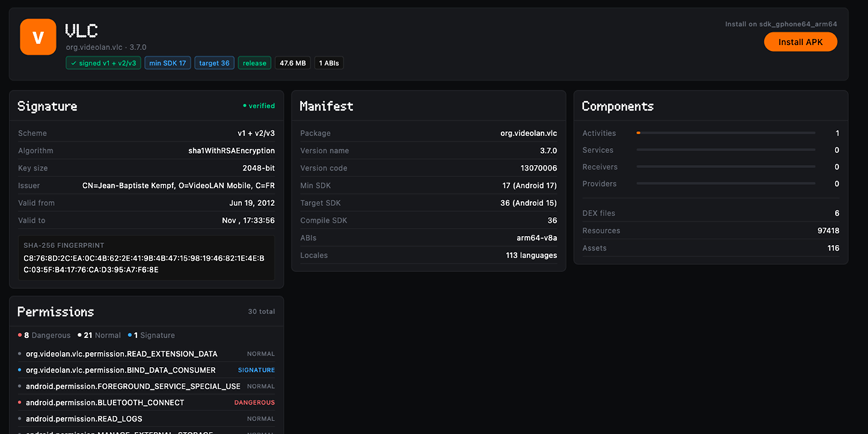The width and height of the screenshot is (868, 434).
Task: Click the Compile SDK 36 value
Action: pos(553,220)
